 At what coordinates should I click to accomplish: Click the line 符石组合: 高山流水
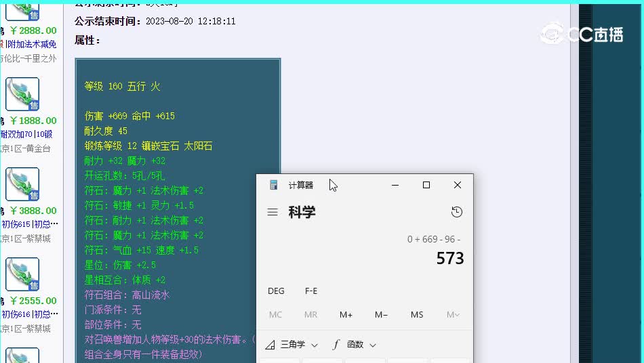pos(127,295)
